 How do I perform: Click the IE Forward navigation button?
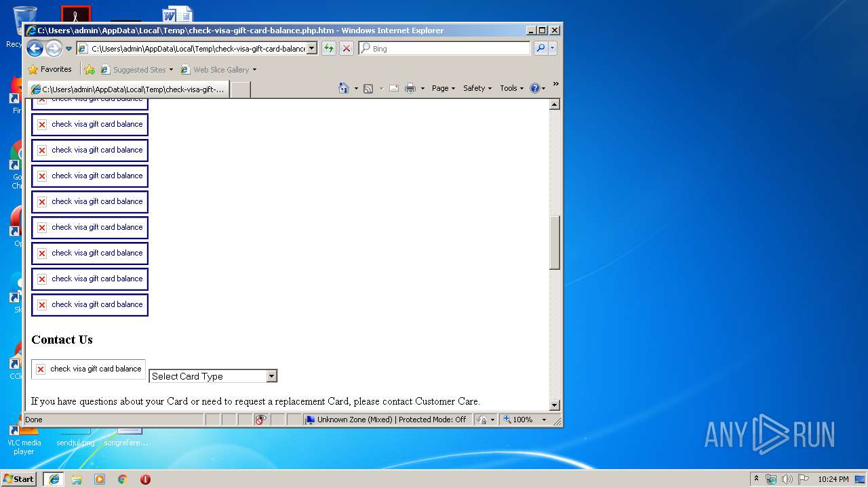54,48
